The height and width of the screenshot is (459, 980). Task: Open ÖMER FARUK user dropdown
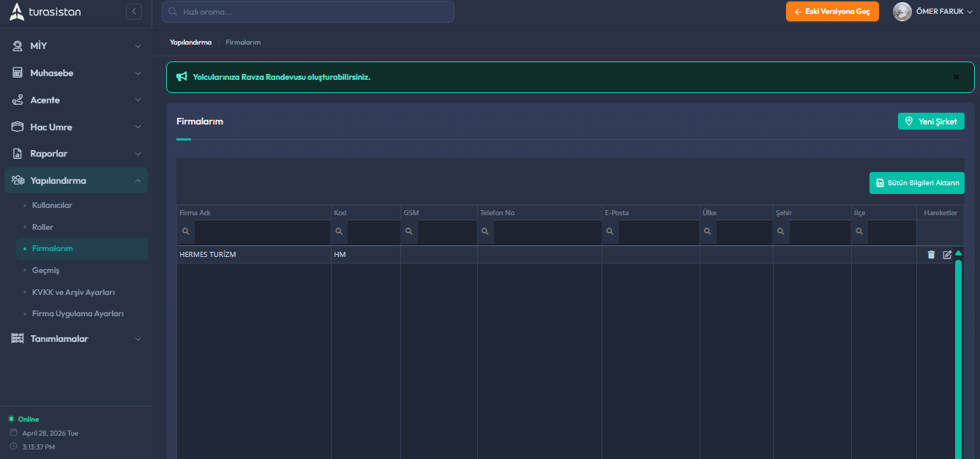pyautogui.click(x=943, y=12)
